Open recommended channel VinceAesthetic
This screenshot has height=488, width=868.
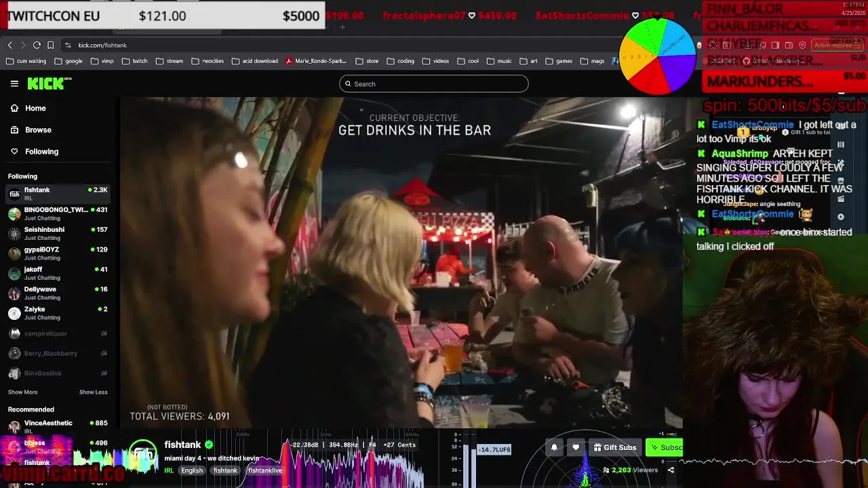58,426
